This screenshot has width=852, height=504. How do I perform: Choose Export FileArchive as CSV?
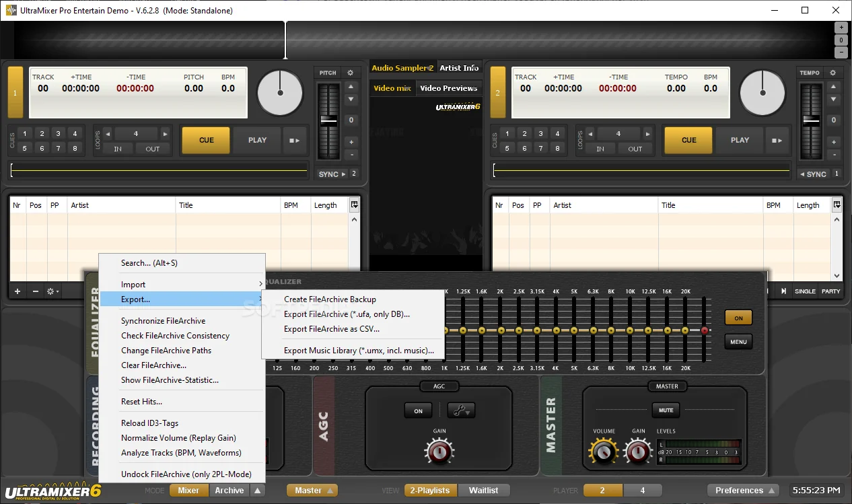pos(353,329)
